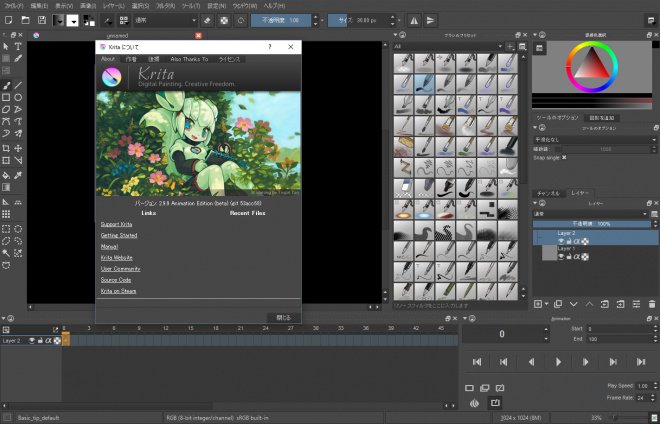Open the Krita Website link

[117, 258]
